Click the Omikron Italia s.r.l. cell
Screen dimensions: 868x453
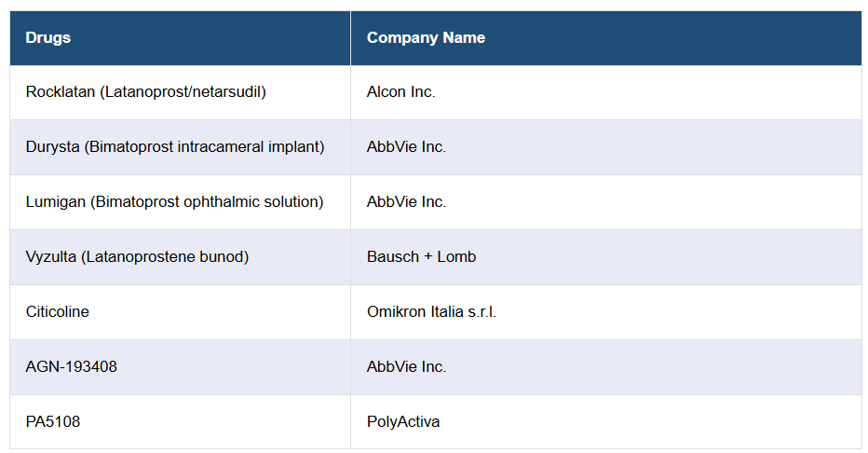[431, 312]
